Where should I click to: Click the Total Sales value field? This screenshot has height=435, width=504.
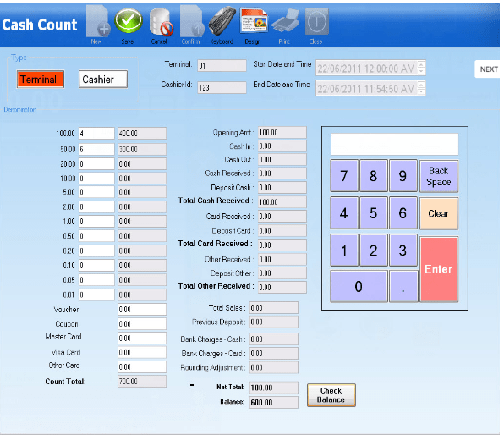point(274,308)
